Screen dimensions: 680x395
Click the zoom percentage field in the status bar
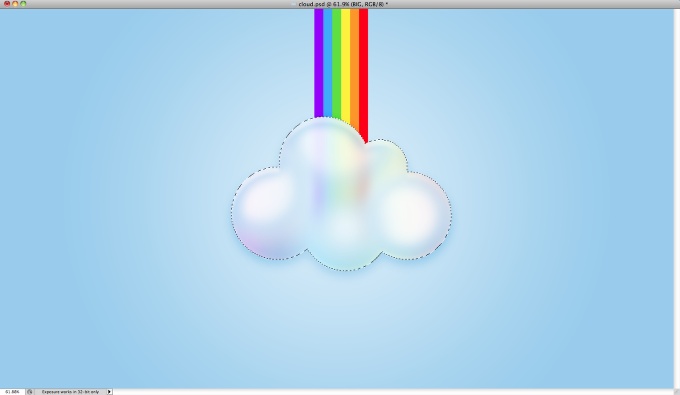pyautogui.click(x=12, y=392)
